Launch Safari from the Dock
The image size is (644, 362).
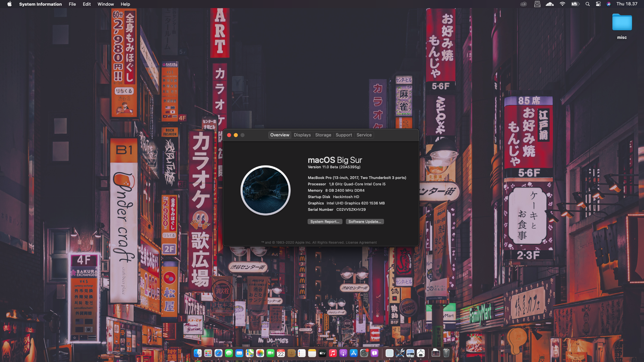click(x=218, y=353)
